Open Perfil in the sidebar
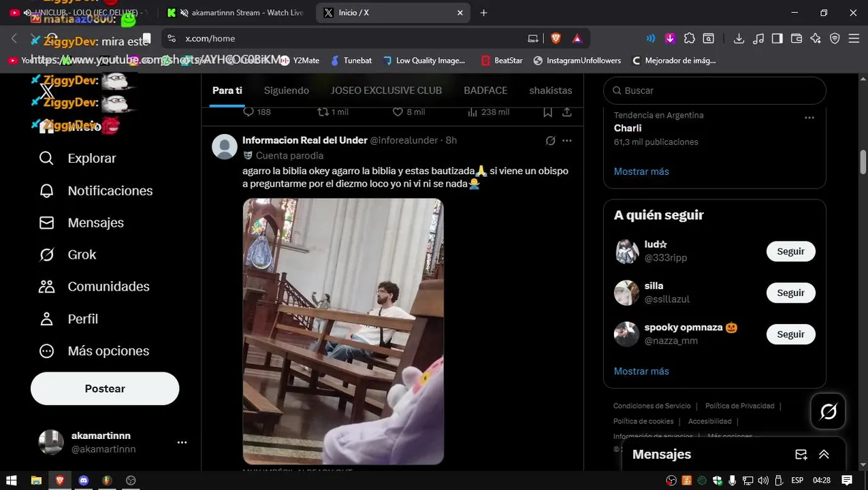Image resolution: width=868 pixels, height=490 pixels. point(68,318)
